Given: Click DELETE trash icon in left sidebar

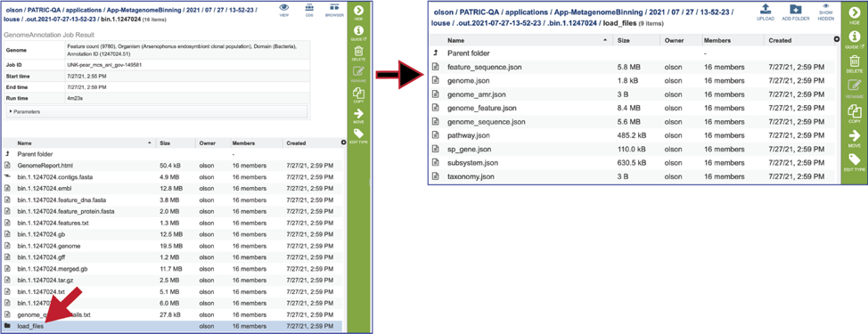Looking at the screenshot, I should click(x=358, y=52).
